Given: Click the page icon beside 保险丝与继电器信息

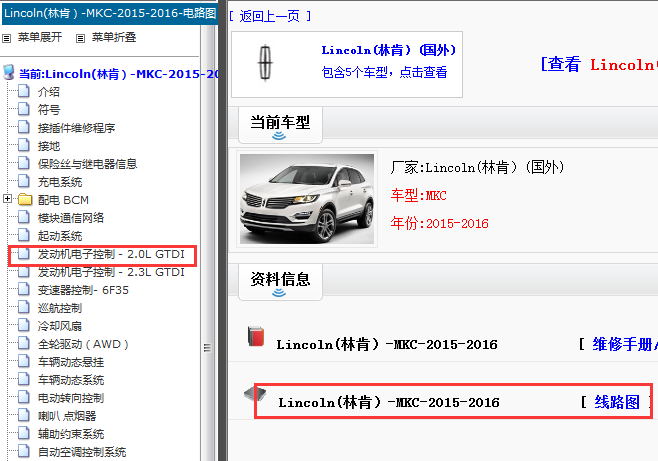Looking at the screenshot, I should [x=24, y=163].
